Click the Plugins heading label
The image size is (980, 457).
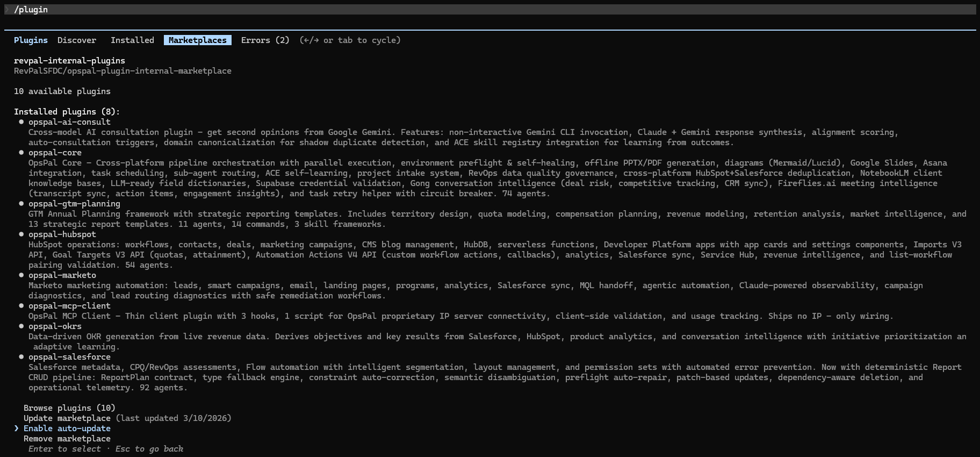[31, 40]
